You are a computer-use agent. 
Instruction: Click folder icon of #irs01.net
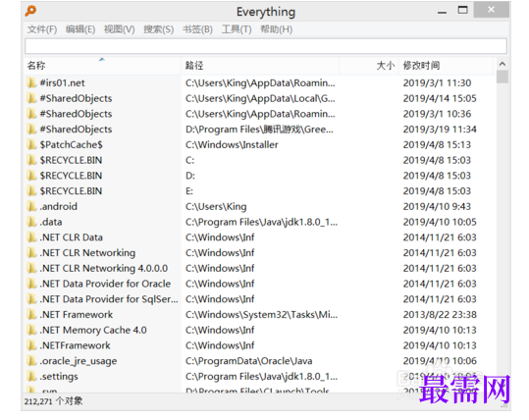coord(31,82)
